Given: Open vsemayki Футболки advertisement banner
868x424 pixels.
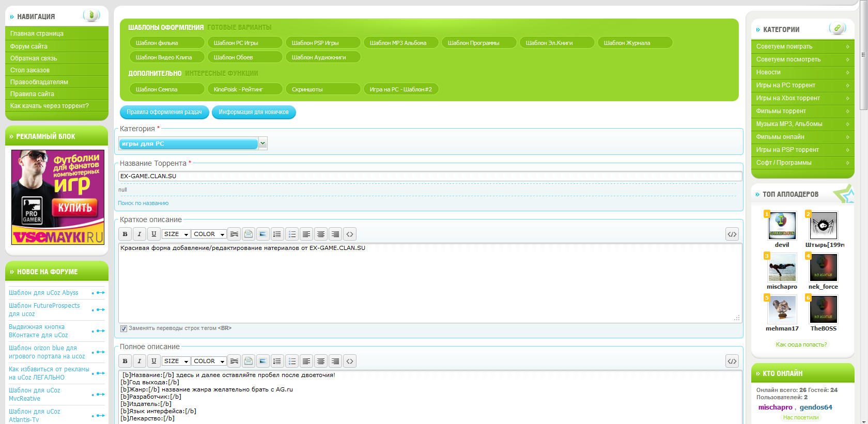Looking at the screenshot, I should (58, 197).
